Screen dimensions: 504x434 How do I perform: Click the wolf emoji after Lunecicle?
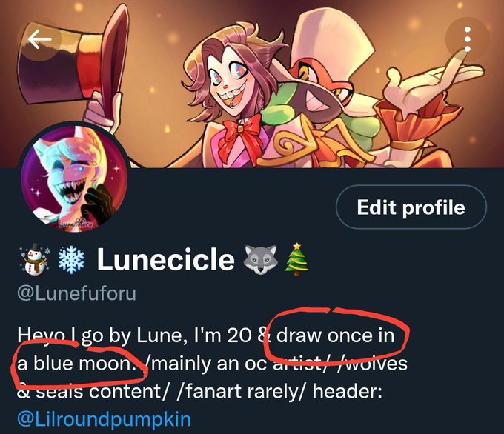tap(260, 259)
